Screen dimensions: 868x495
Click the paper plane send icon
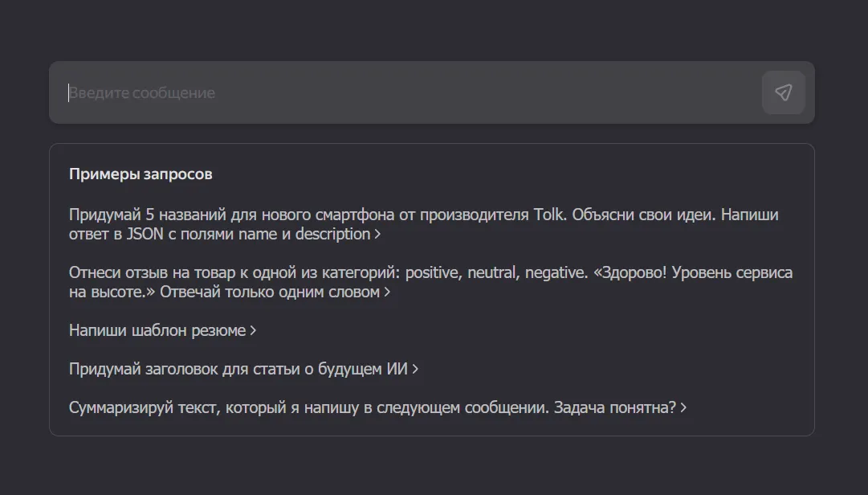point(783,92)
